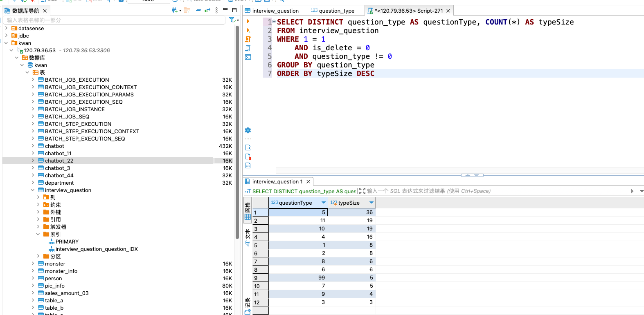The width and height of the screenshot is (644, 315).
Task: Open the record view mode
Action: pos(248,306)
